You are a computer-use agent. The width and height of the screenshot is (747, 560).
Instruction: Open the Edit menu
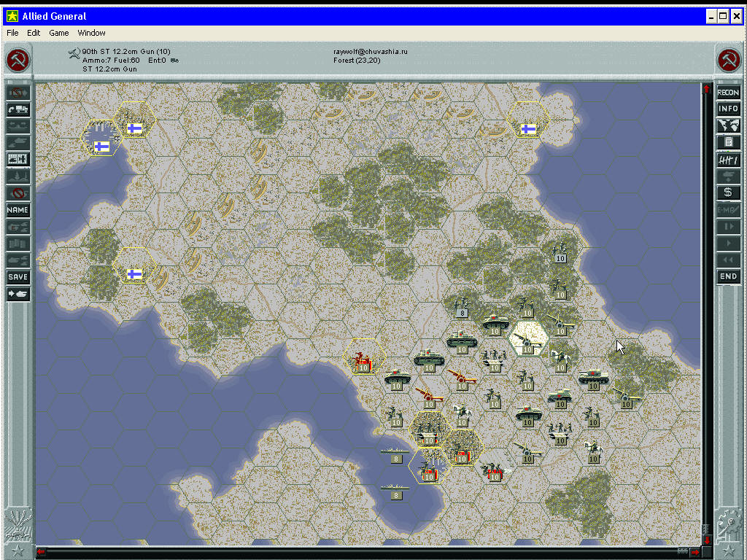(x=34, y=33)
